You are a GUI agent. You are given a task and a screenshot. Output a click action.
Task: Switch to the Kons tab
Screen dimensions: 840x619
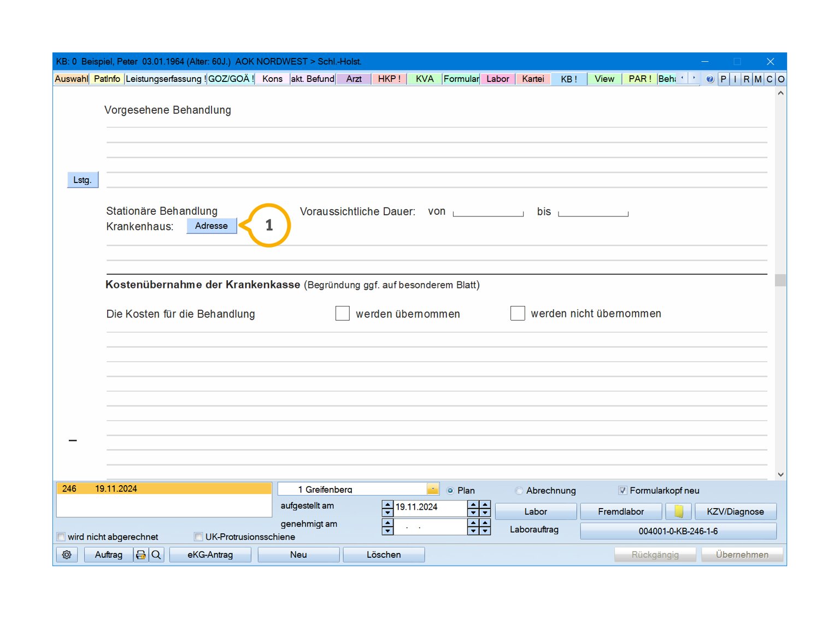pyautogui.click(x=272, y=79)
